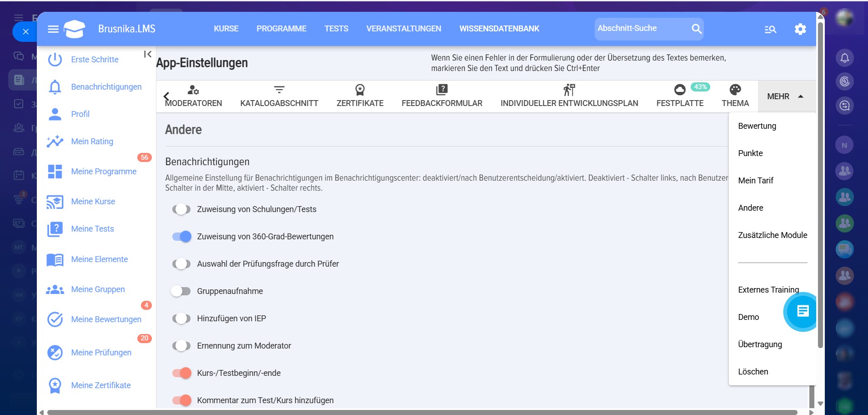Click the Zertifikate ribbon icon tab

[360, 90]
